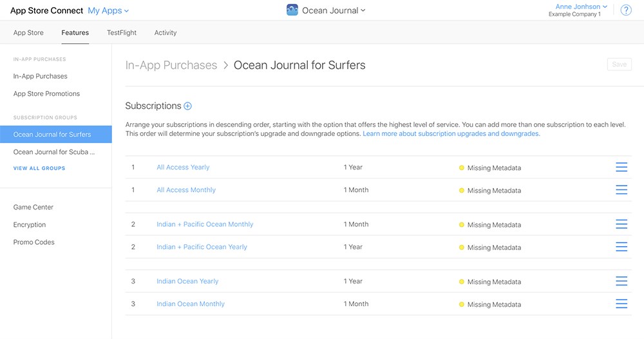
Task: Open App Store Promotions in sidebar
Action: 46,93
